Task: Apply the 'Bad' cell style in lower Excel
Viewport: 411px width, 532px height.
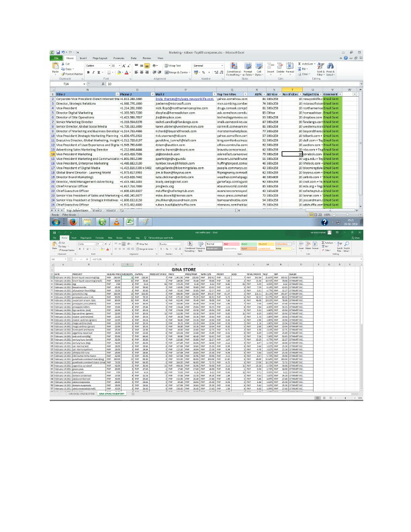Action: click(230, 244)
